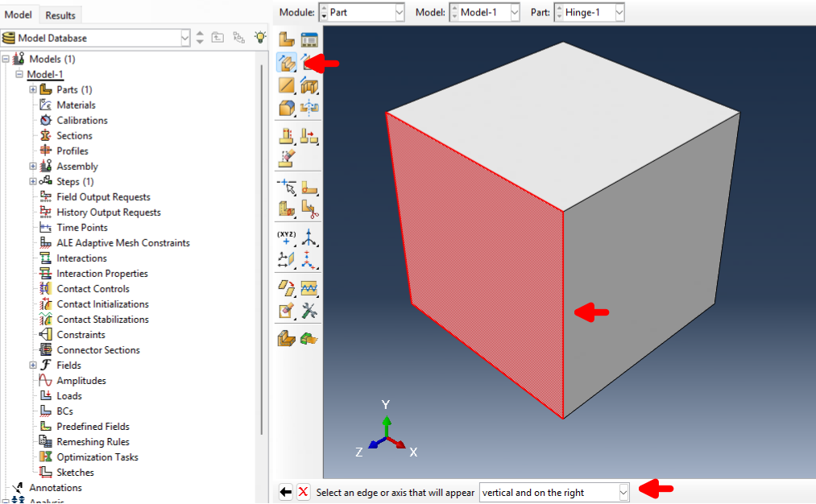Expand the Steps (1) tree node
The height and width of the screenshot is (504, 816).
[x=33, y=181]
